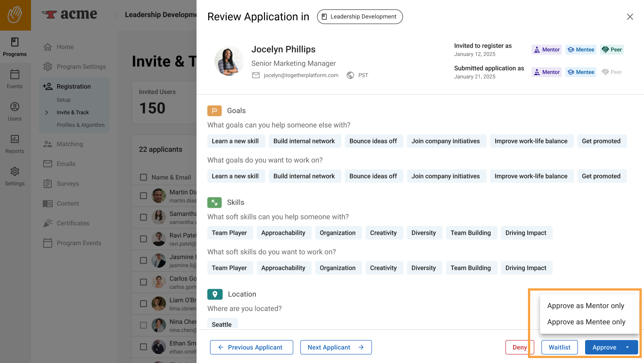This screenshot has width=644, height=363.
Task: Click the email envelope icon beside jocelyn's address
Action: pyautogui.click(x=256, y=76)
